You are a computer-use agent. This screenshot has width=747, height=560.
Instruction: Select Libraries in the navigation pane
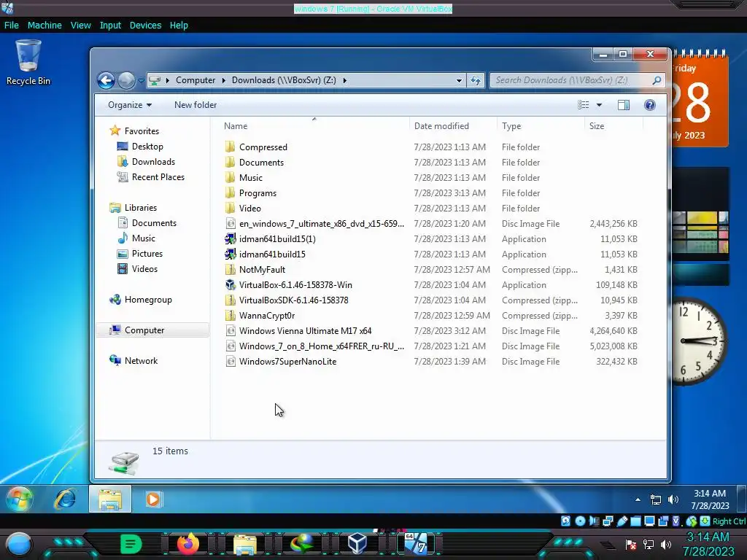point(141,208)
